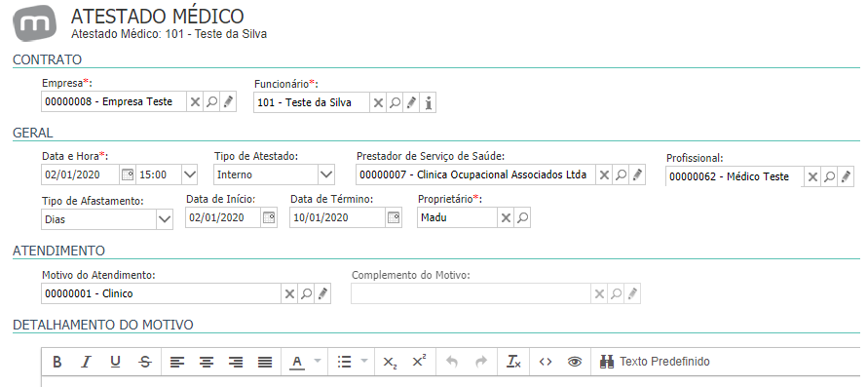868x387 pixels.
Task: Toggle bold formatting
Action: pos(57,362)
